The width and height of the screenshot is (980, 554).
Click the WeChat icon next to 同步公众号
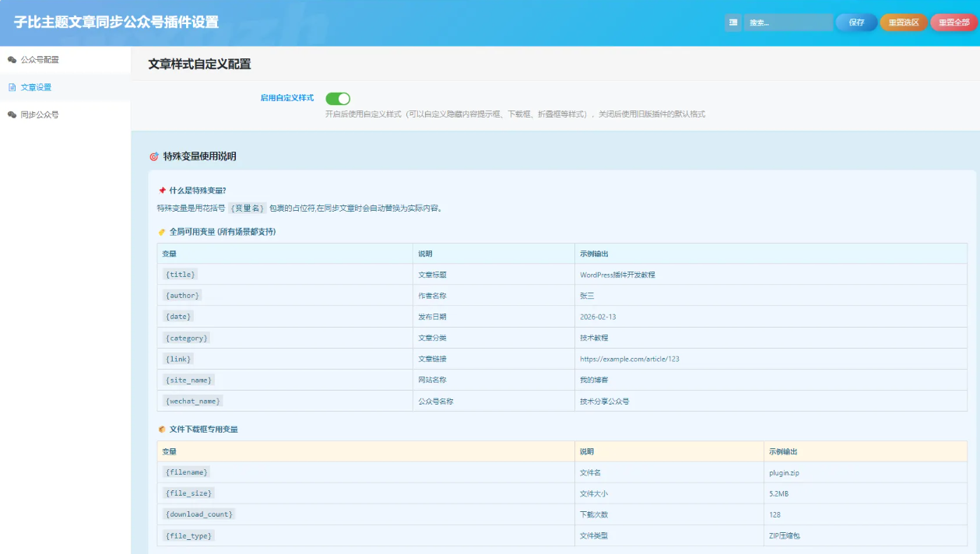[12, 114]
